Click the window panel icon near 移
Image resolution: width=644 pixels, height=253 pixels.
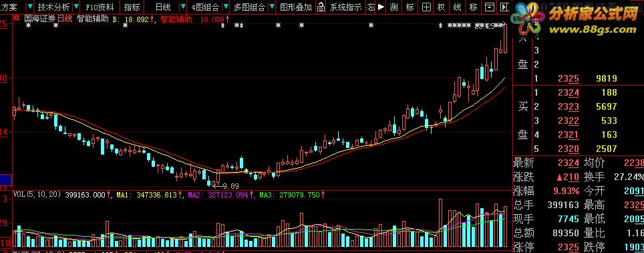point(489,7)
